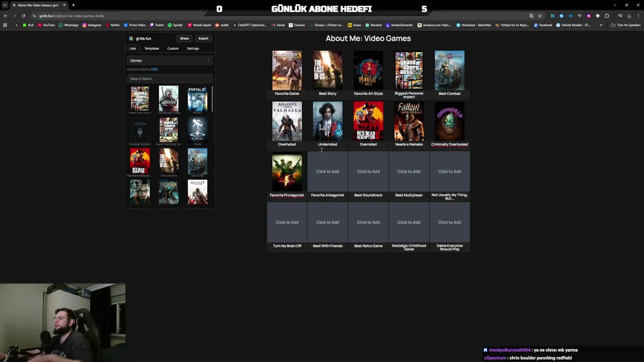The height and width of the screenshot is (362, 644).
Task: Click the Share button
Action: pyautogui.click(x=184, y=38)
